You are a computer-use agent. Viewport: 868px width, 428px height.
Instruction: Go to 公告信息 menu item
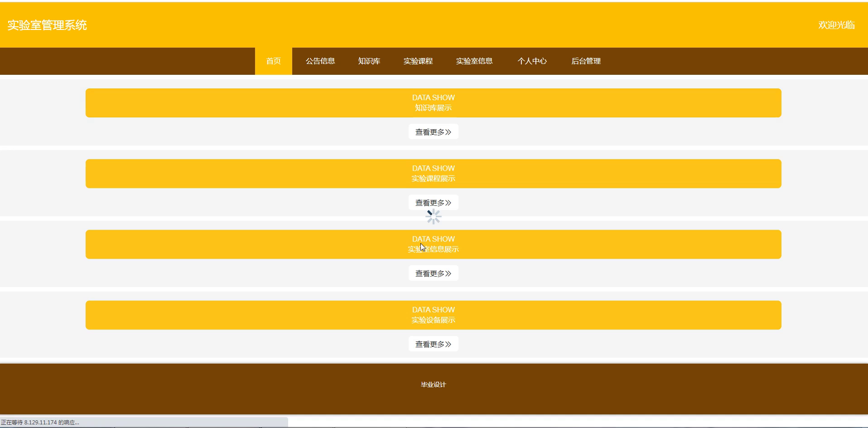coord(320,61)
